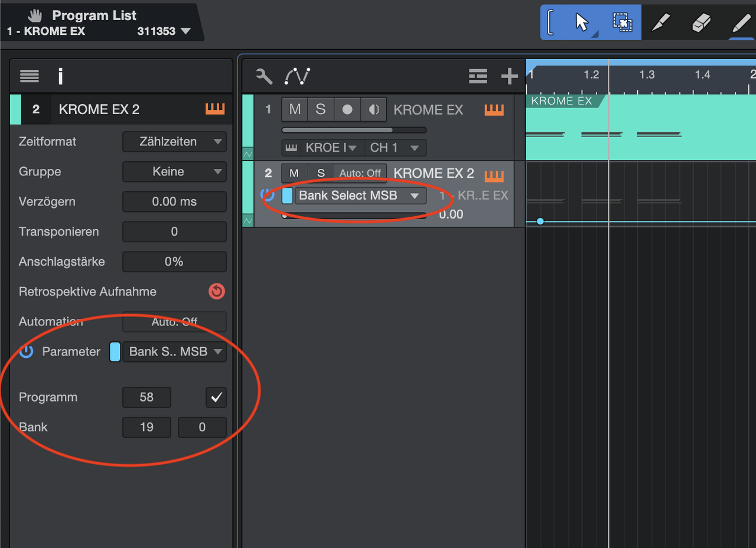Select the Range selection tool

pos(622,23)
